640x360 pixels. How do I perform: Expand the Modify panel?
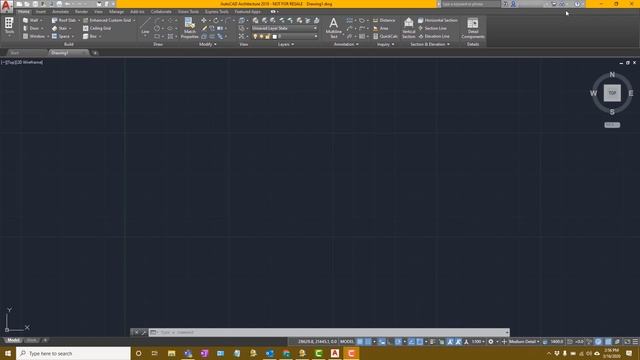tap(208, 44)
